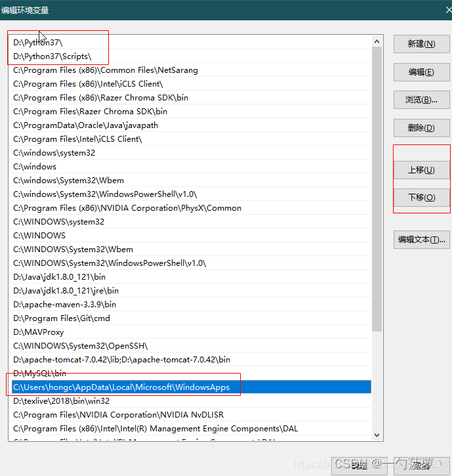This screenshot has width=452, height=476.
Task: Select uppercase C:\WINDOWS entry
Action: click(190, 236)
